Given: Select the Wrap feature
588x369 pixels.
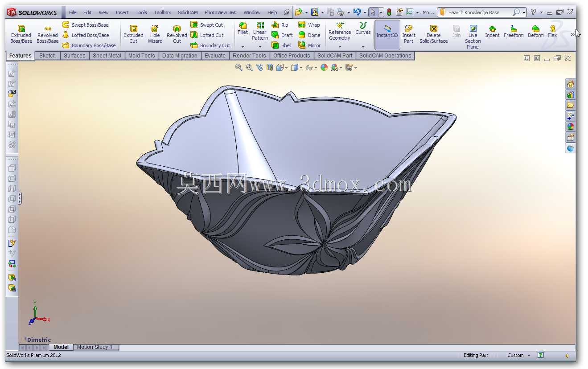Looking at the screenshot, I should [x=309, y=25].
